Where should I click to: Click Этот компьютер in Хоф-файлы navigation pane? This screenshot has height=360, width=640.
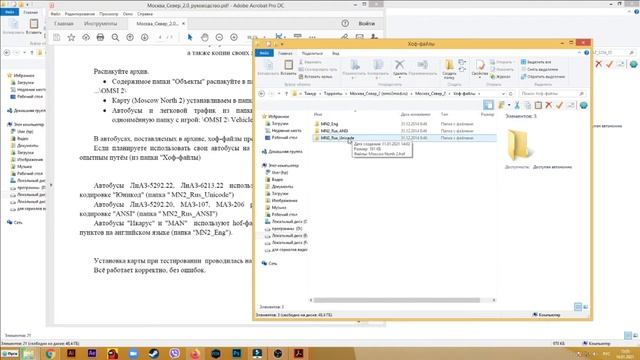[284, 165]
